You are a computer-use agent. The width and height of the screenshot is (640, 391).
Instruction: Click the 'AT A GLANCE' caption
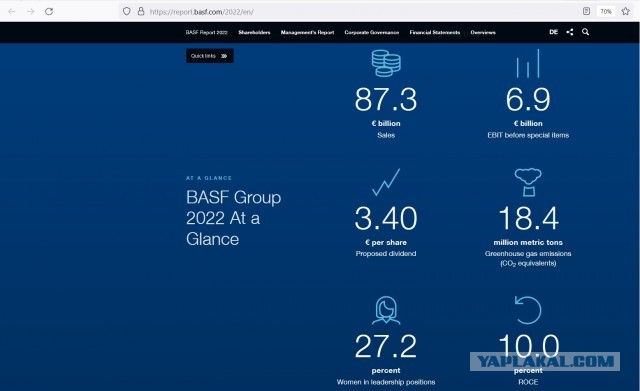point(209,178)
